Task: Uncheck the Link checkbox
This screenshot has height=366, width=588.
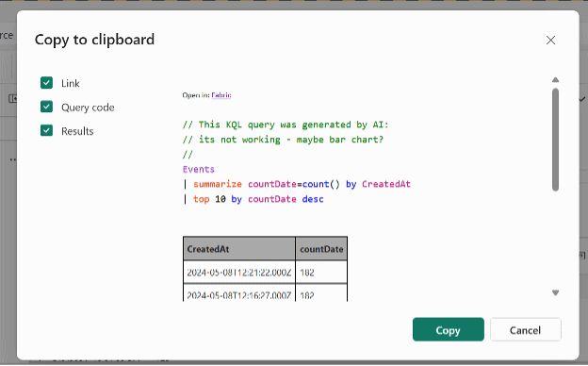Action: pos(46,83)
